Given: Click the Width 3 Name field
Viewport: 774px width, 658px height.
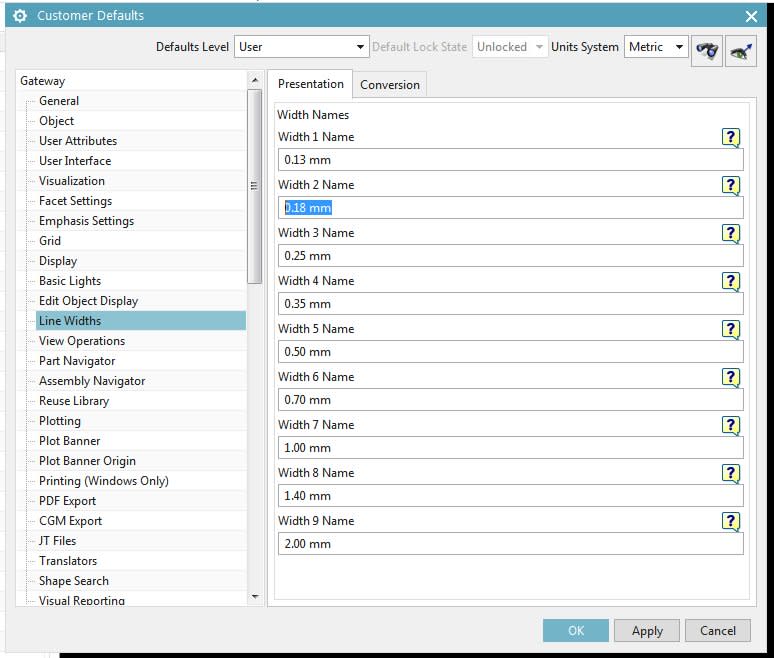Looking at the screenshot, I should (x=510, y=256).
